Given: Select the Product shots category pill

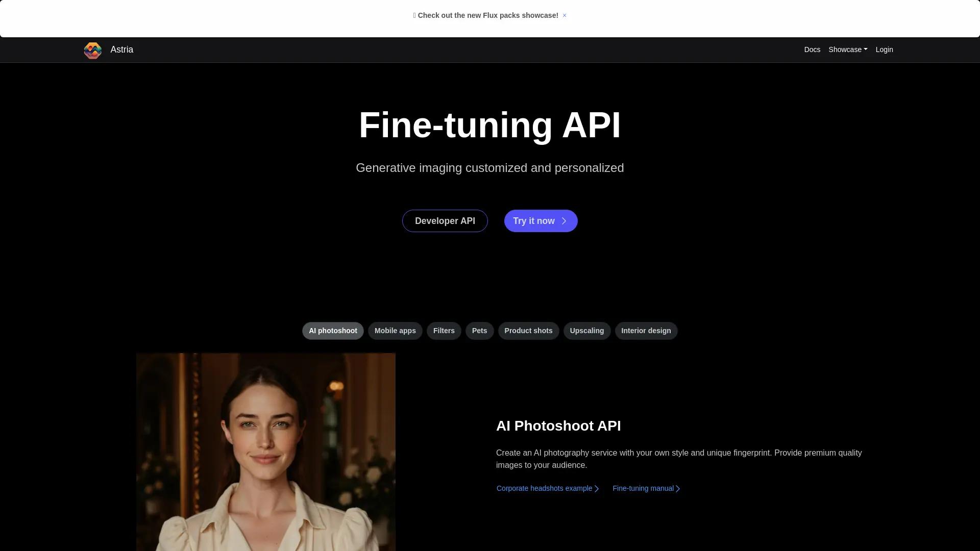Looking at the screenshot, I should pos(528,331).
